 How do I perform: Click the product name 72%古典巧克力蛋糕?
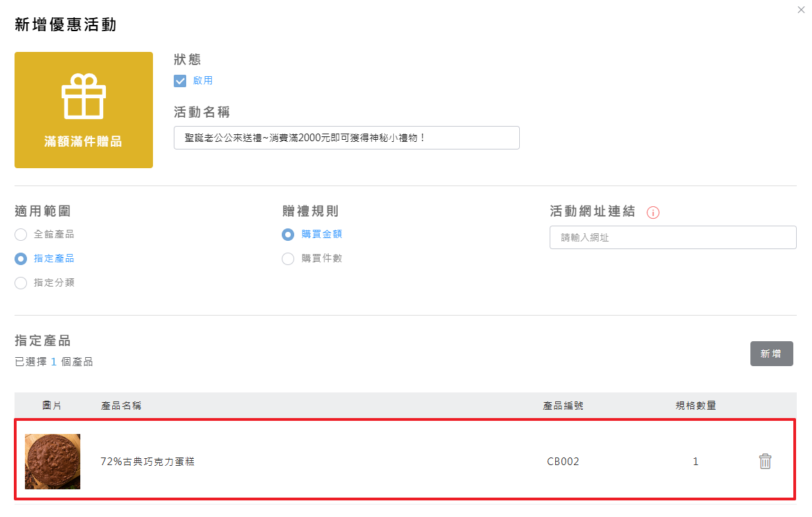pos(147,462)
